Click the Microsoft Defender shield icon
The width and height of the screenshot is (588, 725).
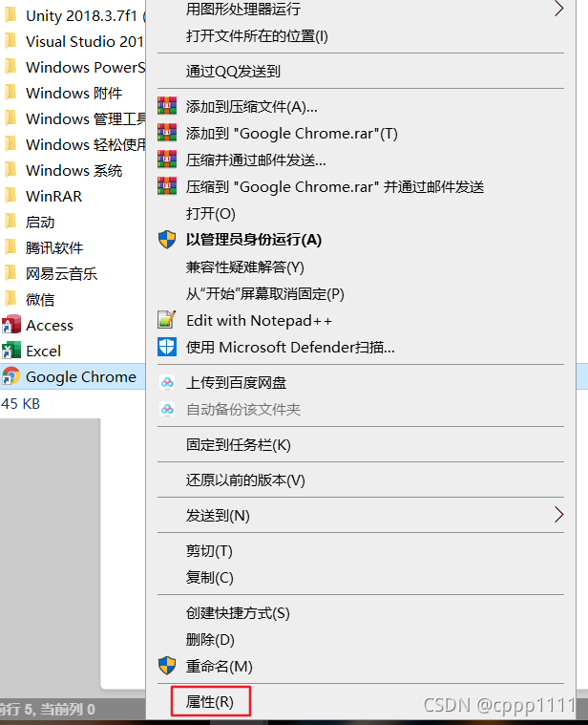point(167,347)
